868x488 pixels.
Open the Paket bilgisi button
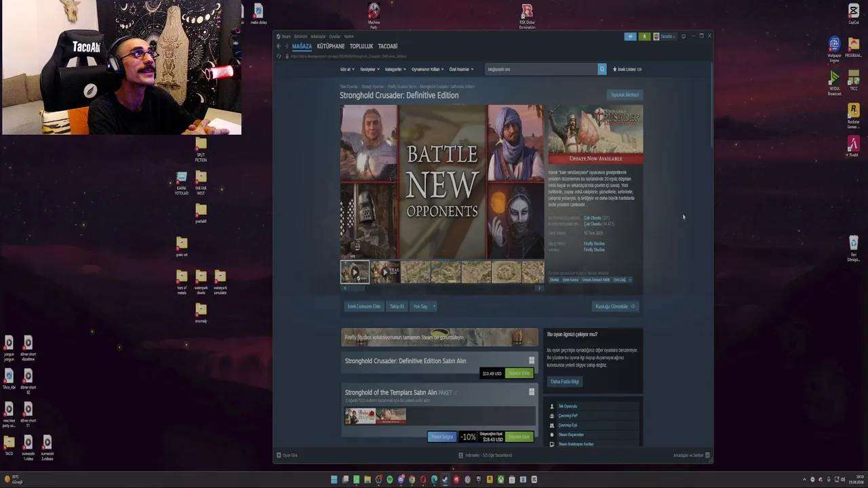pyautogui.click(x=442, y=437)
